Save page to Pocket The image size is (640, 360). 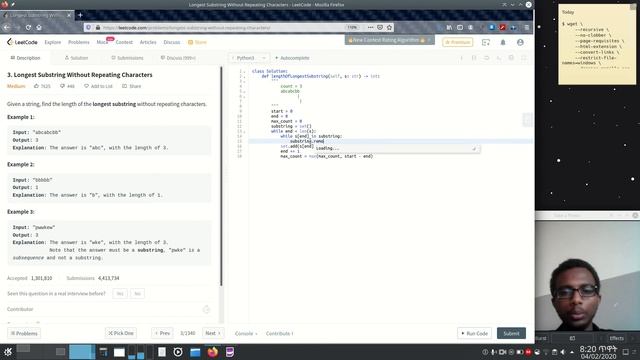click(380, 27)
